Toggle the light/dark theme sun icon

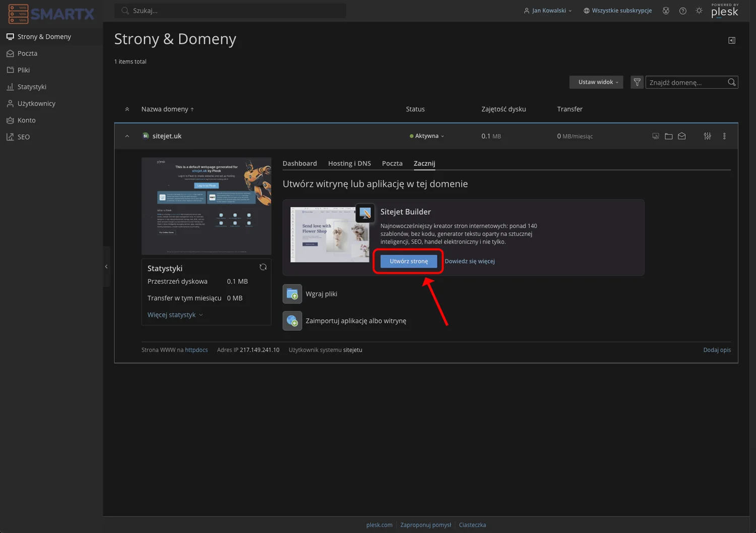coord(699,11)
